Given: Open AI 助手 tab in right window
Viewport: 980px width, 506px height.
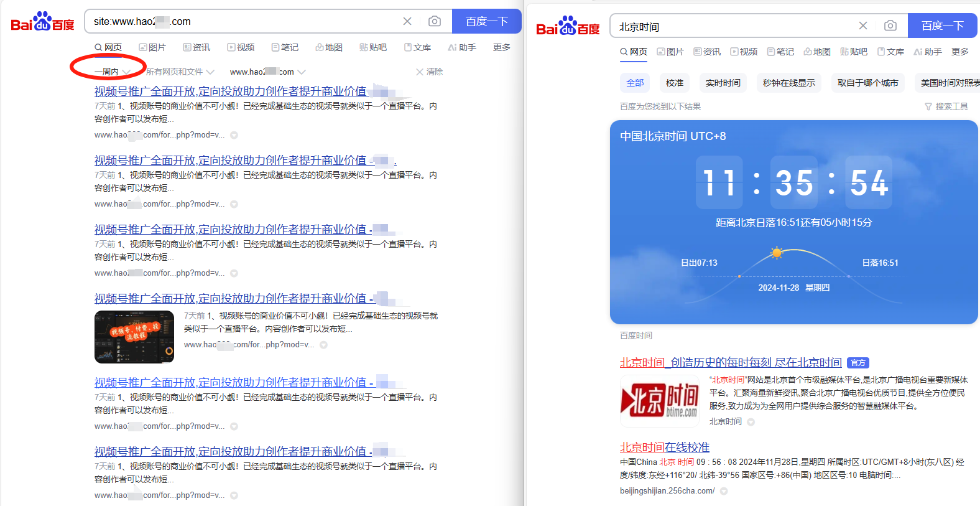Looking at the screenshot, I should [x=928, y=52].
